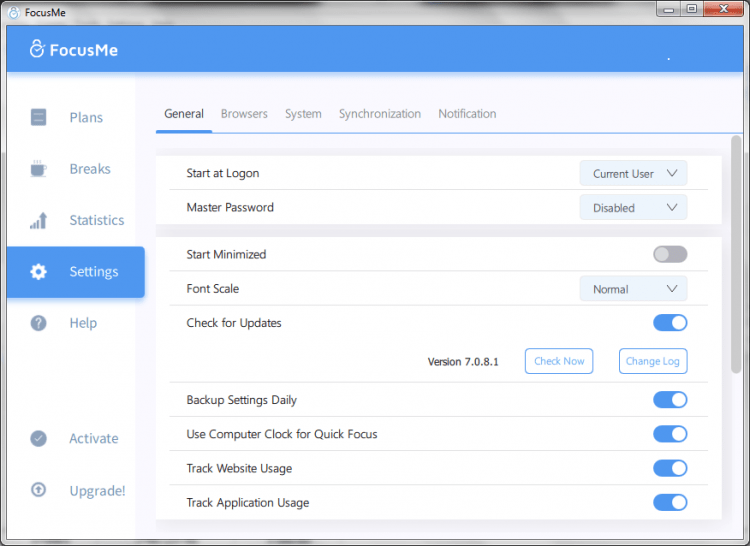Viewport: 750px width, 546px height.
Task: Switch to the Browsers tab
Action: (244, 114)
